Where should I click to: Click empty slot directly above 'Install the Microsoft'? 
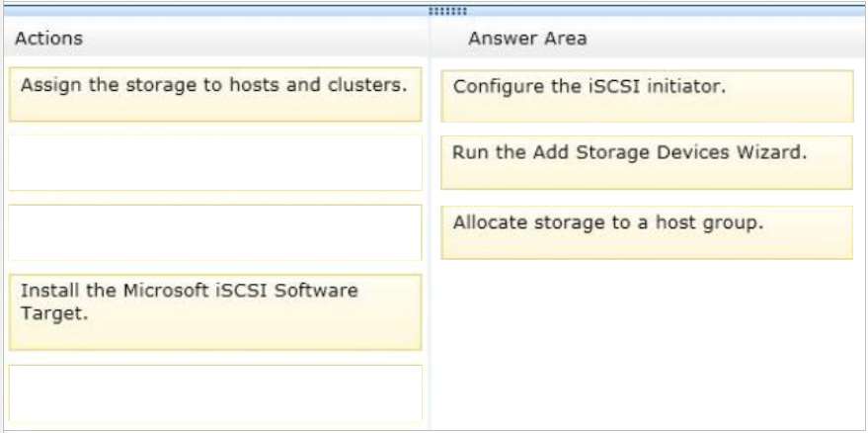pyautogui.click(x=215, y=232)
